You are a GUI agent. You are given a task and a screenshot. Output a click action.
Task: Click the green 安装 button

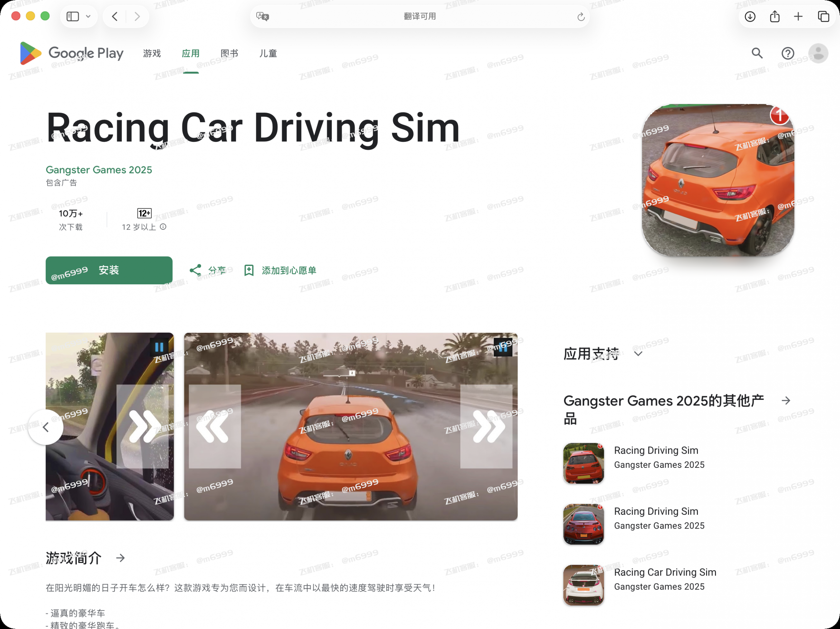[x=109, y=270]
